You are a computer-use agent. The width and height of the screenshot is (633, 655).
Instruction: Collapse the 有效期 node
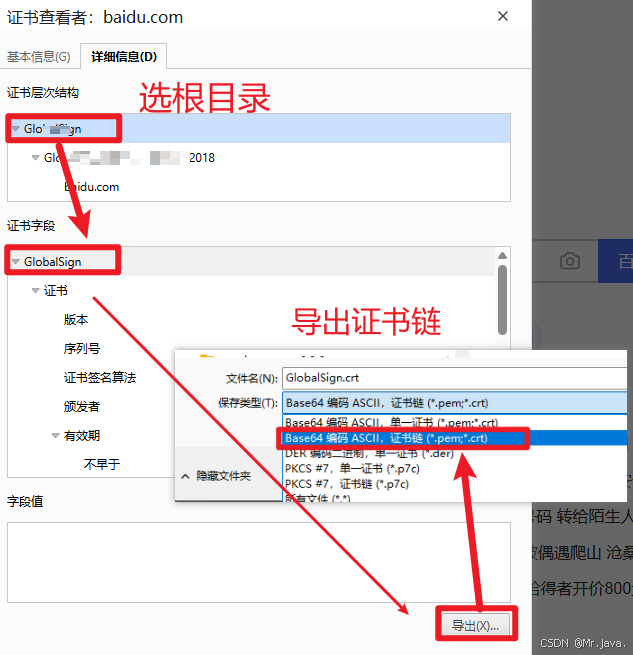(x=56, y=436)
